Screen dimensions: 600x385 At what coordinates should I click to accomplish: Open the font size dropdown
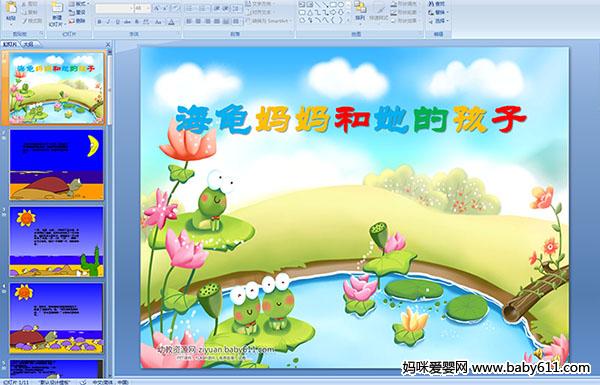click(142, 8)
